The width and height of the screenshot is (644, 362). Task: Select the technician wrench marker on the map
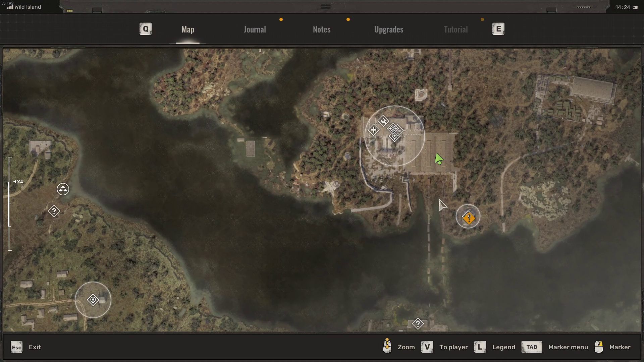(383, 121)
